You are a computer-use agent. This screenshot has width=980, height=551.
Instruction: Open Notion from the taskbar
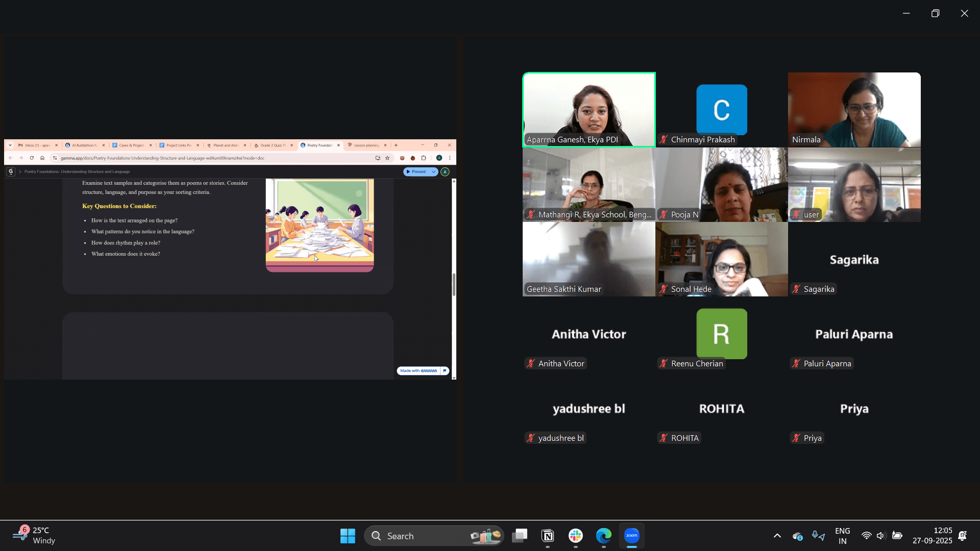pos(548,536)
